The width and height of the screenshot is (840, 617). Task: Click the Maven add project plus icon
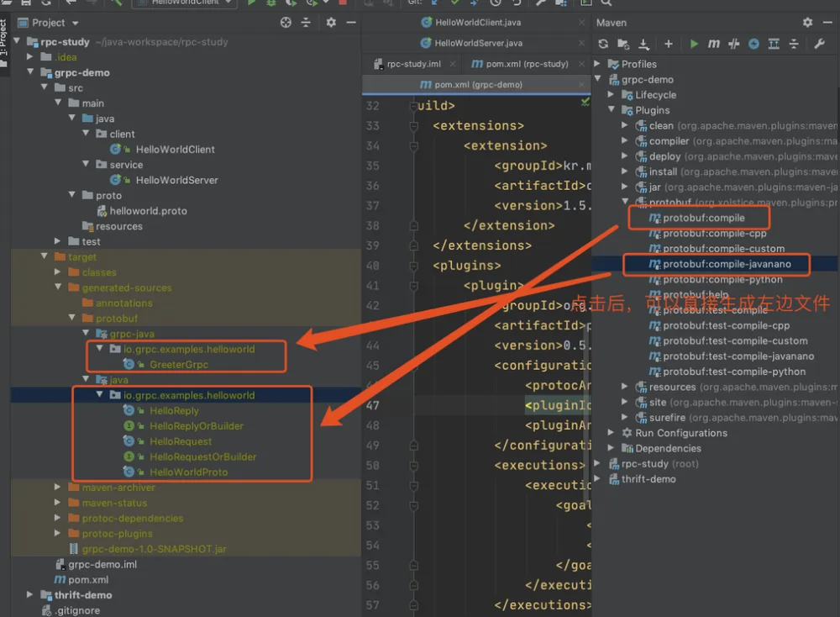click(x=668, y=44)
